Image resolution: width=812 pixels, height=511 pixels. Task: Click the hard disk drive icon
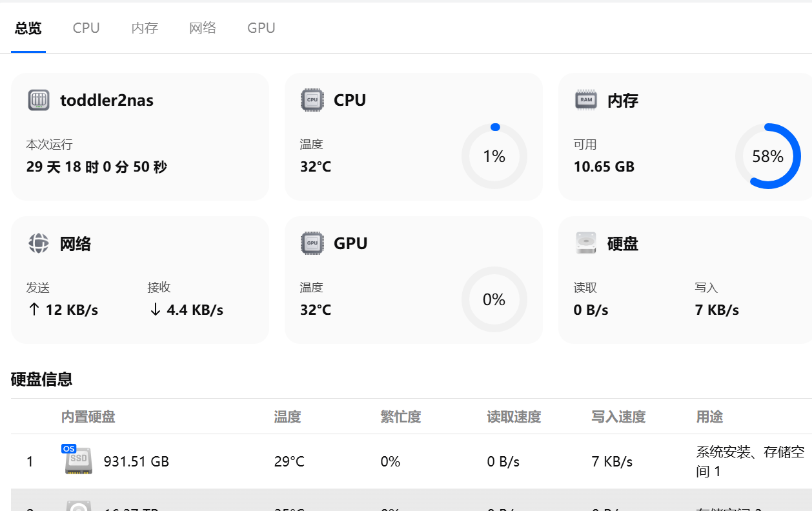[x=585, y=243]
